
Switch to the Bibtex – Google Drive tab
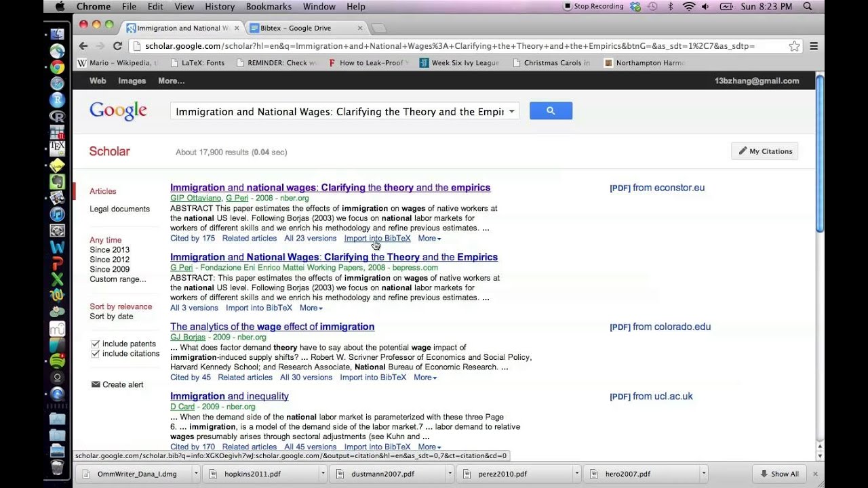[x=305, y=28]
